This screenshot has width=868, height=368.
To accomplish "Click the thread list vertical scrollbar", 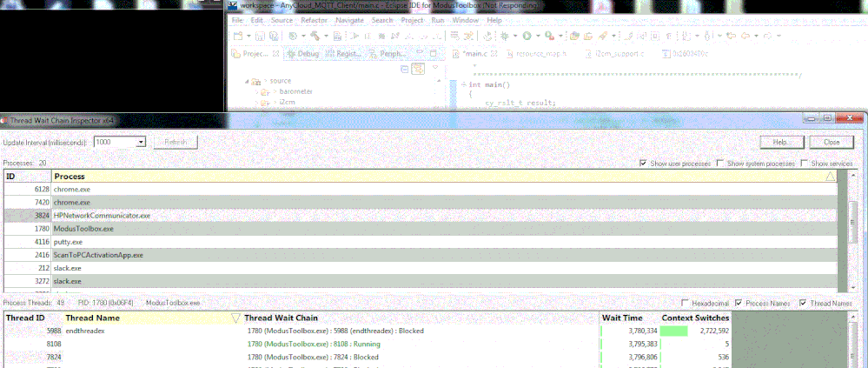I will coord(852,340).
